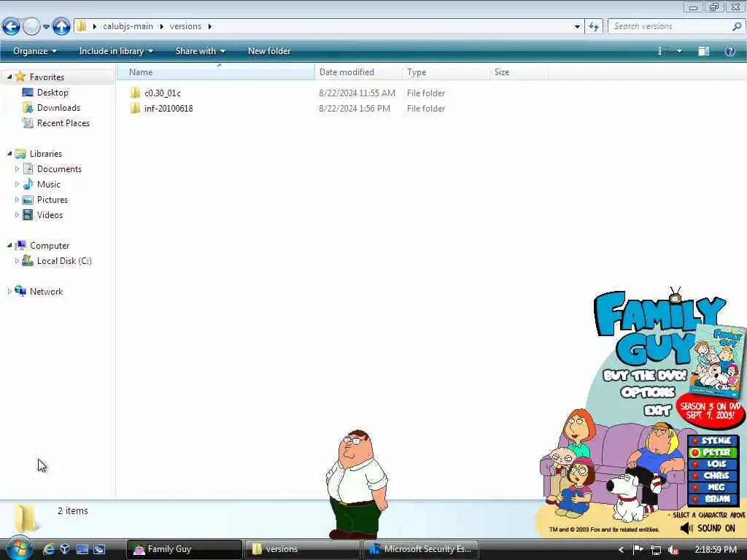Viewport: 747px width, 560px height.
Task: Click the folder icon in the address bar
Action: 82,26
